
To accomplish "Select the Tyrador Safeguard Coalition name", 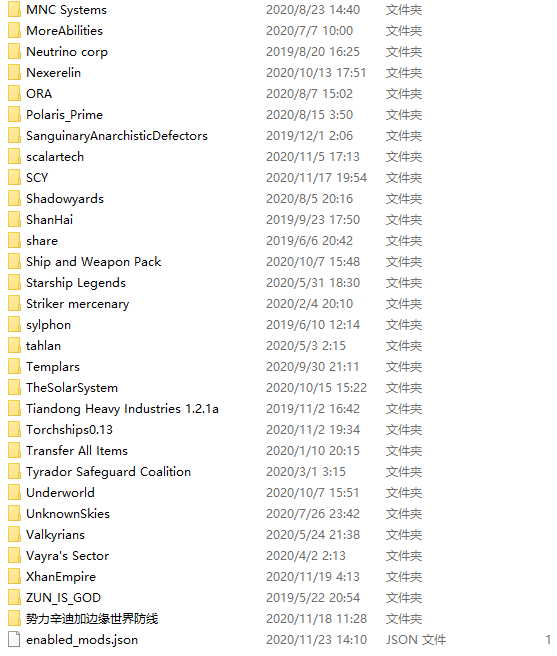I will (x=108, y=472).
